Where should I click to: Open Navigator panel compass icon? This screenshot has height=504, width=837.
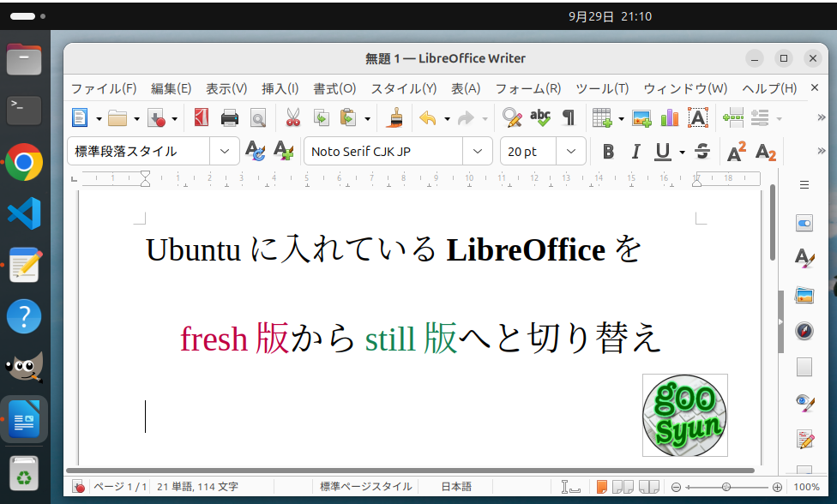click(x=804, y=331)
